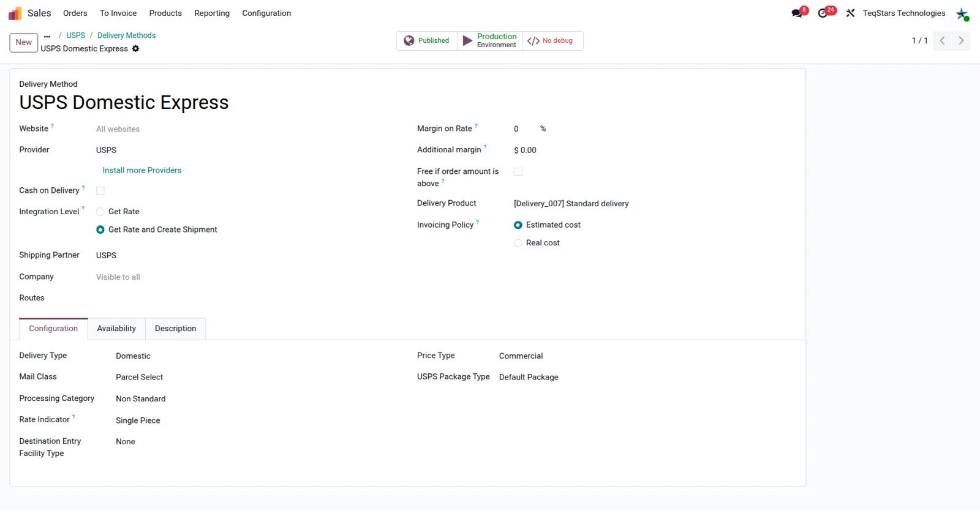Switch to the Description tab
The width and height of the screenshot is (980, 511).
176,329
